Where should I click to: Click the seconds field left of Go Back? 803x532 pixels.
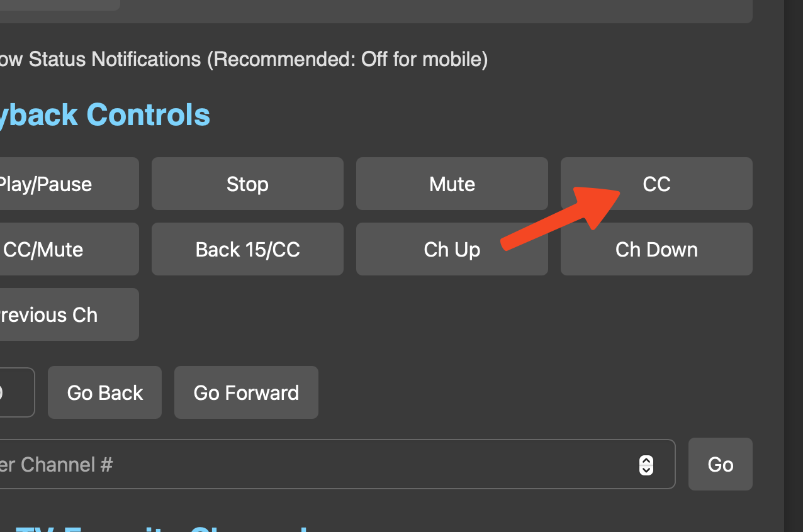coord(16,392)
